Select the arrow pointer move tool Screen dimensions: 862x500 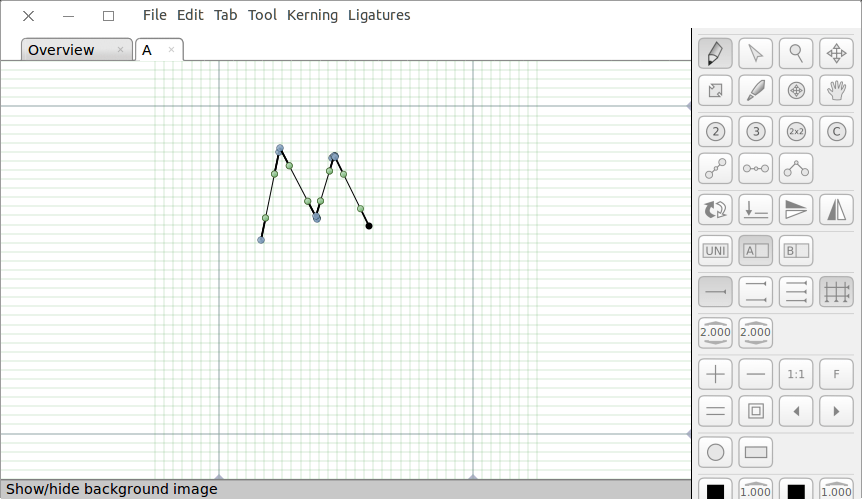click(x=755, y=53)
